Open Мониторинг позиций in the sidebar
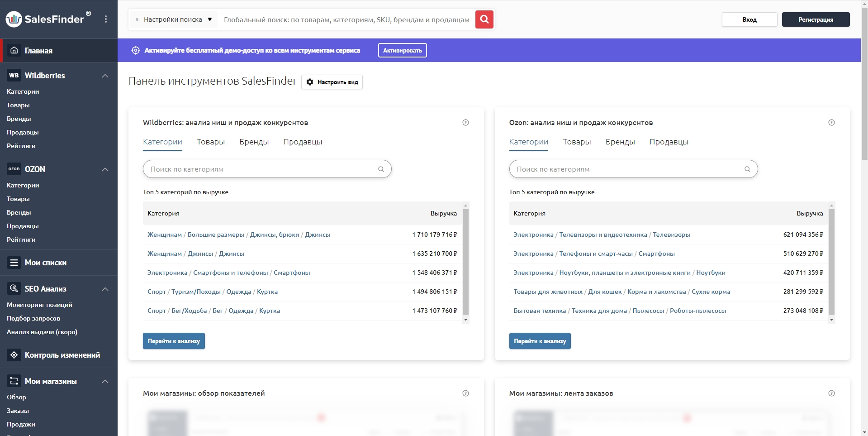The height and width of the screenshot is (436, 868). (39, 305)
